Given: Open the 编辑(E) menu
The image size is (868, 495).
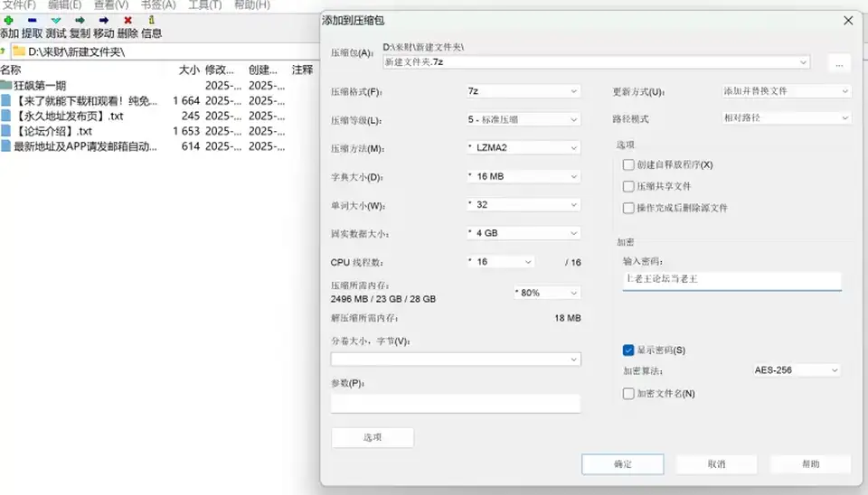Looking at the screenshot, I should tap(65, 5).
